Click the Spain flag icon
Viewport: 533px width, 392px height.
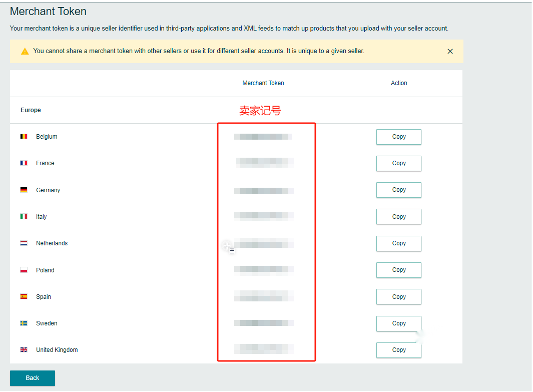(x=24, y=296)
